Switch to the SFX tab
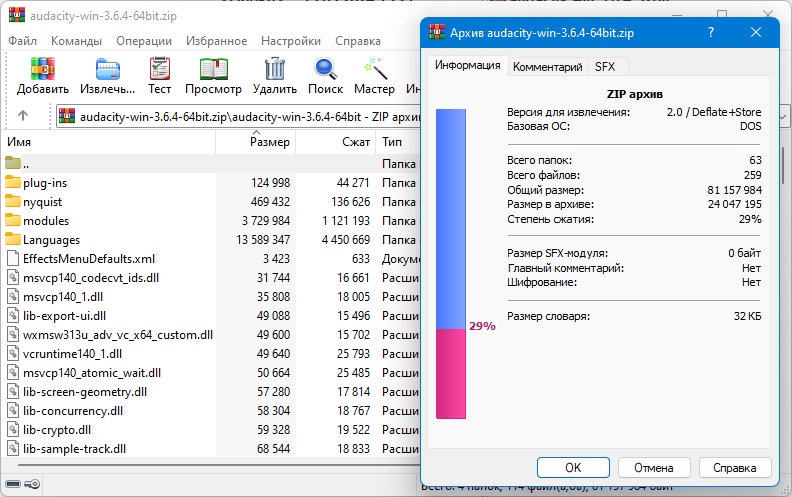This screenshot has height=497, width=792. tap(605, 67)
